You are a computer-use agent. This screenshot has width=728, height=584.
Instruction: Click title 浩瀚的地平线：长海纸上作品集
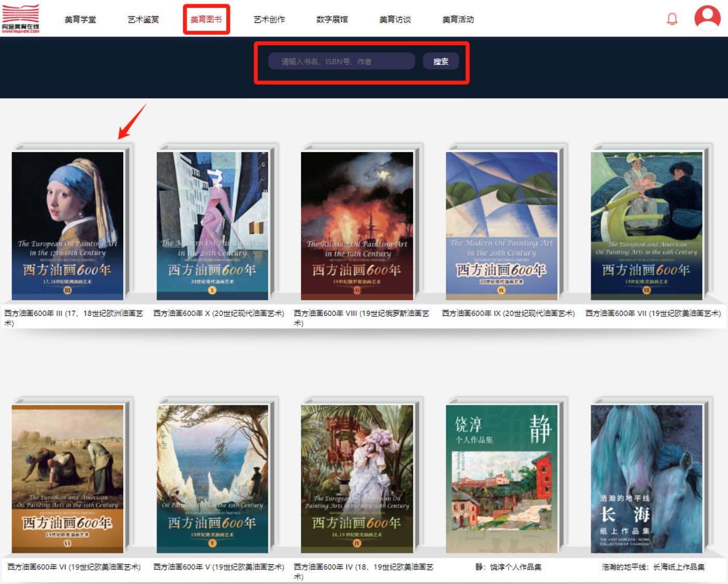coord(653,567)
